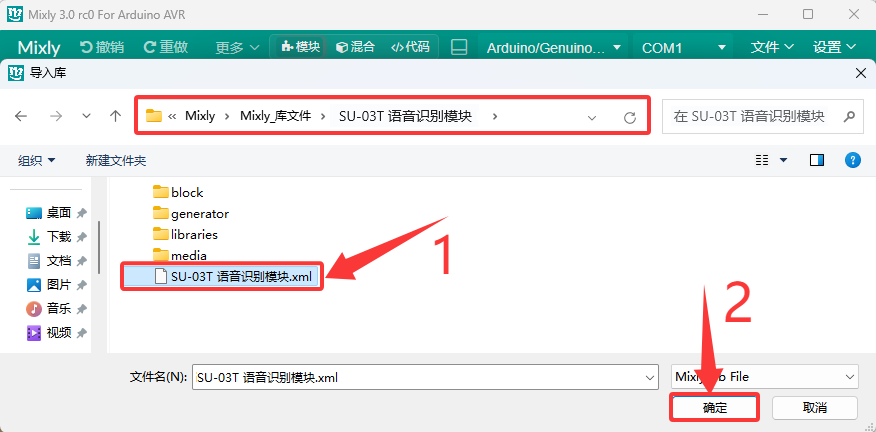876x432 pixels.
Task: Expand the Mixly file type dropdown
Action: 764,377
